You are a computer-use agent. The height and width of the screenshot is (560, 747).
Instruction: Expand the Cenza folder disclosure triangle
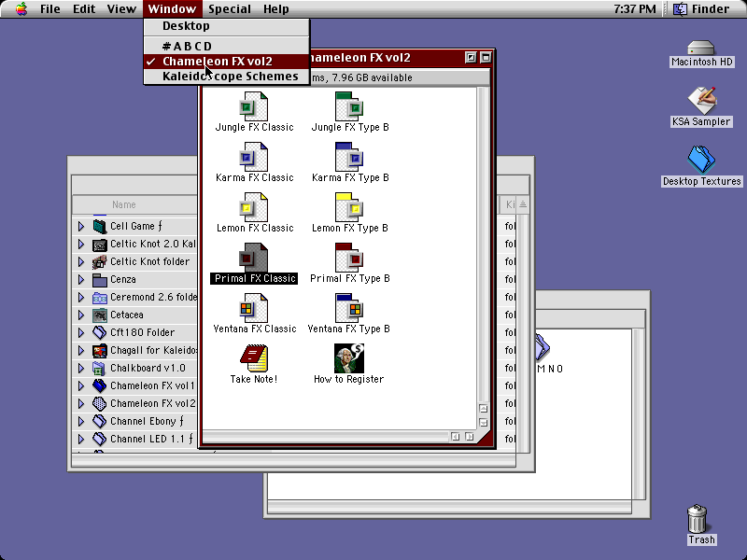(81, 279)
